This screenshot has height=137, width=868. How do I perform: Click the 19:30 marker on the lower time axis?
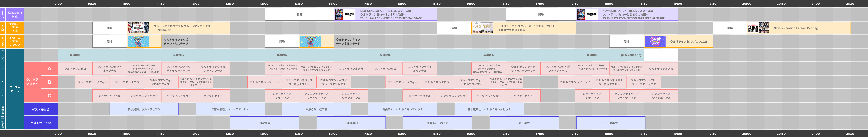pyautogui.click(x=712, y=134)
